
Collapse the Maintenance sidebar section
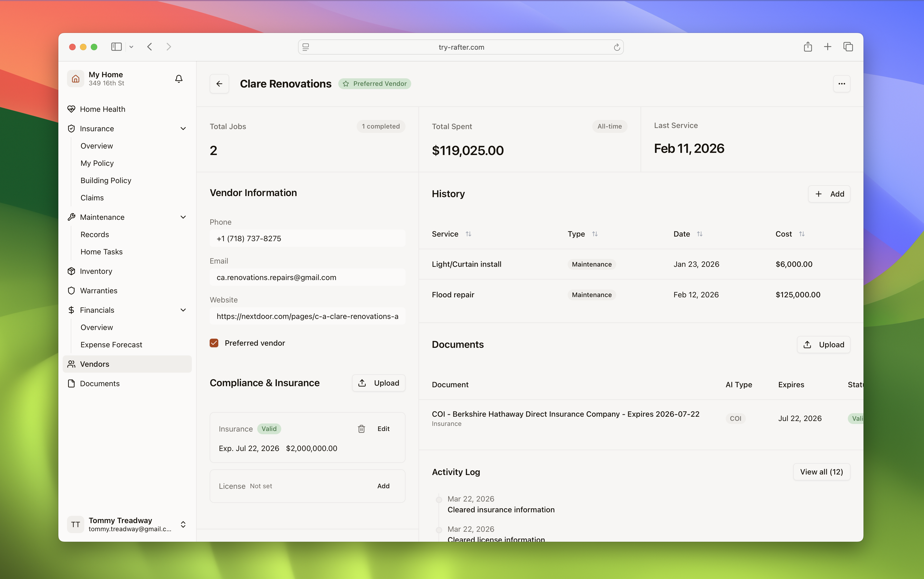183,217
